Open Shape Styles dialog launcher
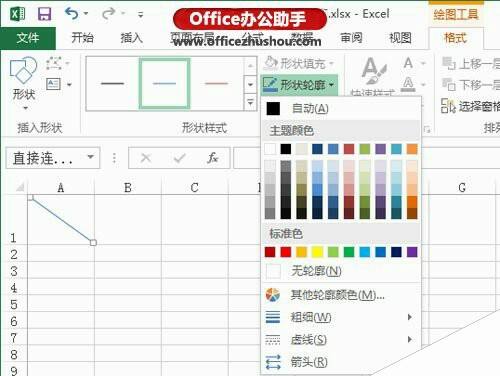The height and width of the screenshot is (376, 500). click(x=427, y=129)
